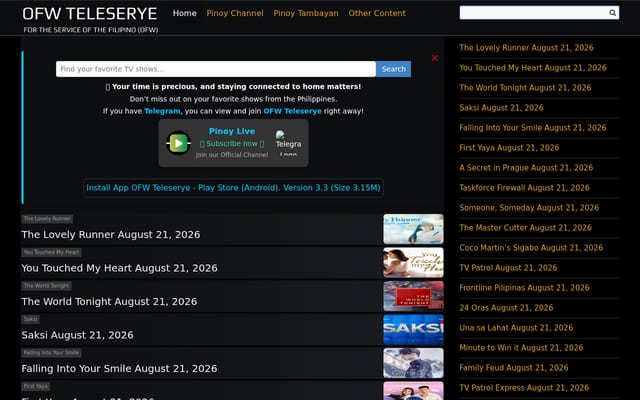This screenshot has height=400, width=640.
Task: Open You Touched My Heart post title
Action: [119, 268]
